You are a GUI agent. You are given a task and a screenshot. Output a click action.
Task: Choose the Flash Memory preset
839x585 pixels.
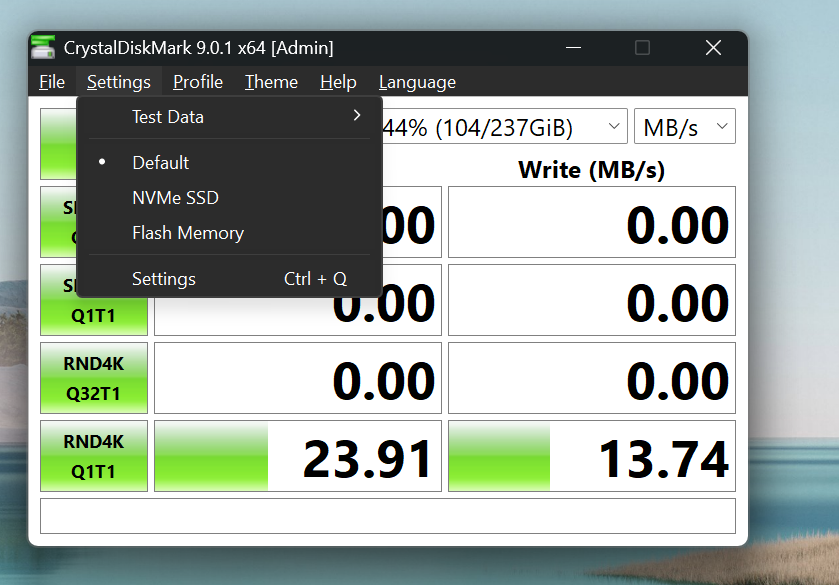click(x=230, y=233)
